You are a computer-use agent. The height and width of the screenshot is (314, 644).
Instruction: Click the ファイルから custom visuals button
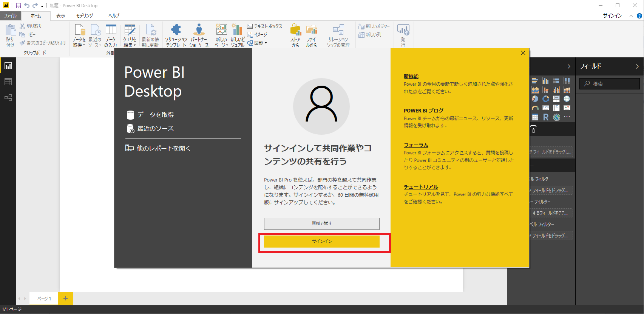(x=311, y=35)
